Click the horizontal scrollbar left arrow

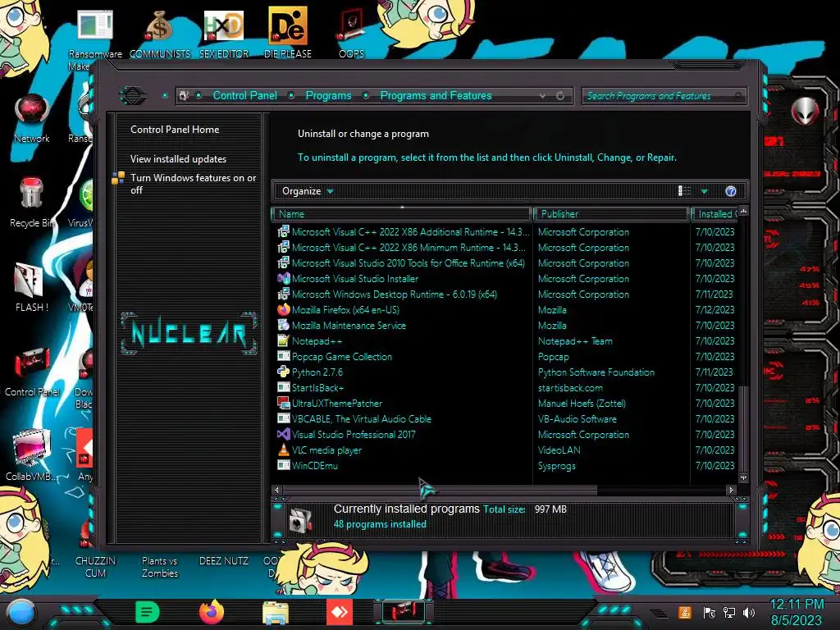pyautogui.click(x=276, y=490)
